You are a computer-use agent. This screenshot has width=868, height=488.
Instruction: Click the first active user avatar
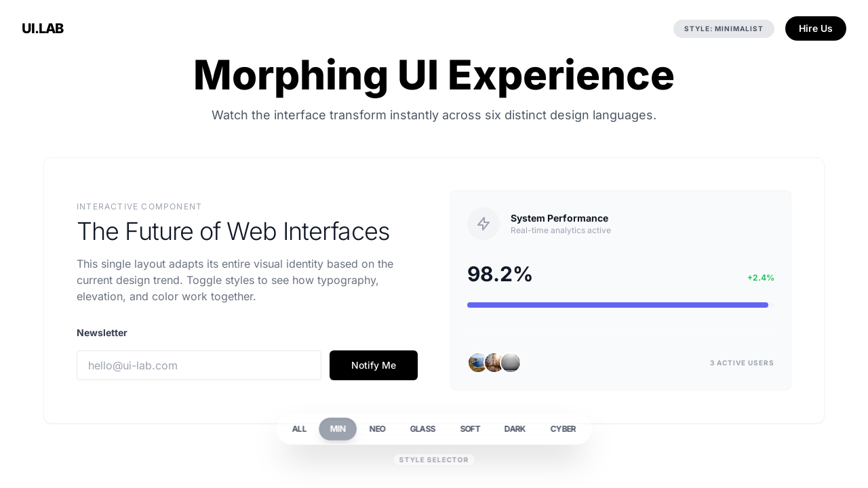pyautogui.click(x=477, y=363)
